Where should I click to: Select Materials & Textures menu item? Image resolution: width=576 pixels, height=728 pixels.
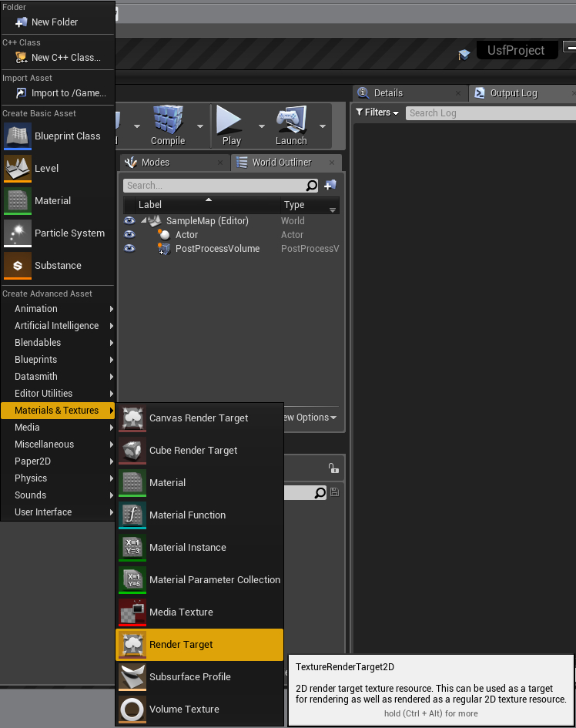tap(58, 411)
